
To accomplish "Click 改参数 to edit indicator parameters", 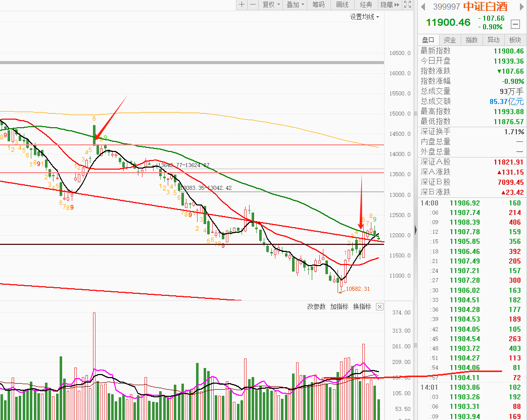I will point(316,307).
